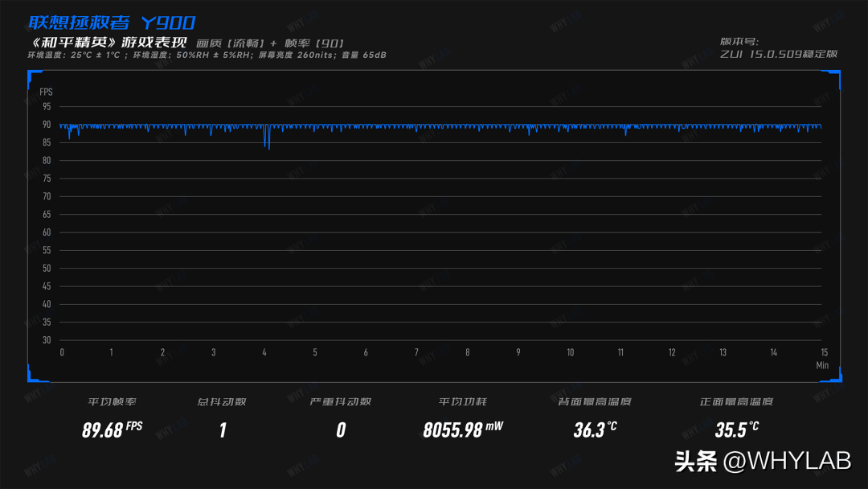Select the 95 label on the FPS axis

(x=47, y=106)
